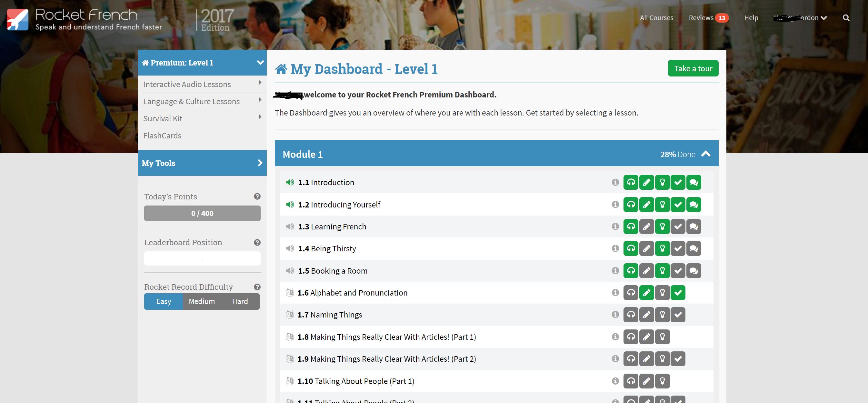The width and height of the screenshot is (868, 403).
Task: Click pencil icon for 1.8 Making Things Really Clear (Part 1)
Action: (x=647, y=337)
